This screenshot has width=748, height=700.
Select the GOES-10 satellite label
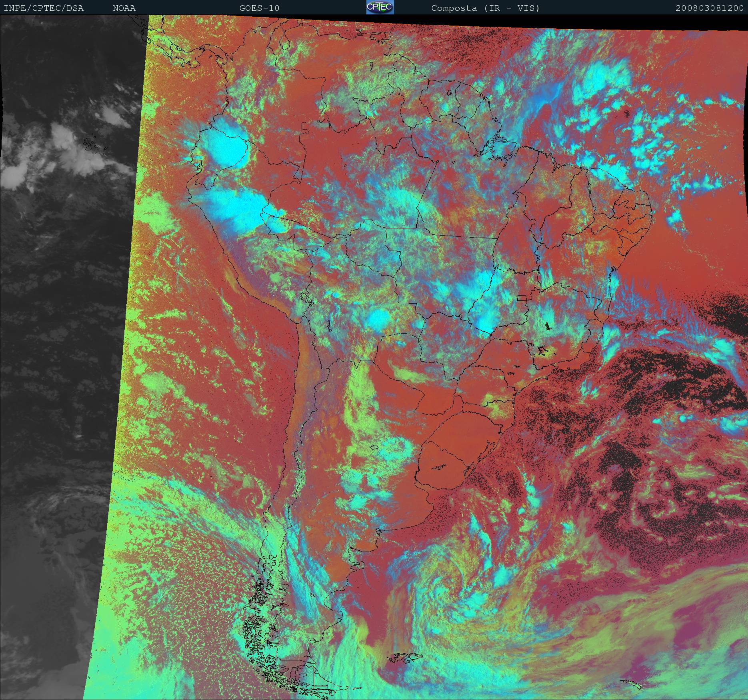[x=259, y=8]
